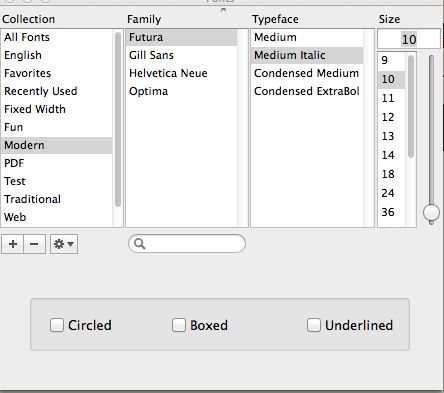This screenshot has width=444, height=393.
Task: Select the English collection
Action: [x=57, y=55]
